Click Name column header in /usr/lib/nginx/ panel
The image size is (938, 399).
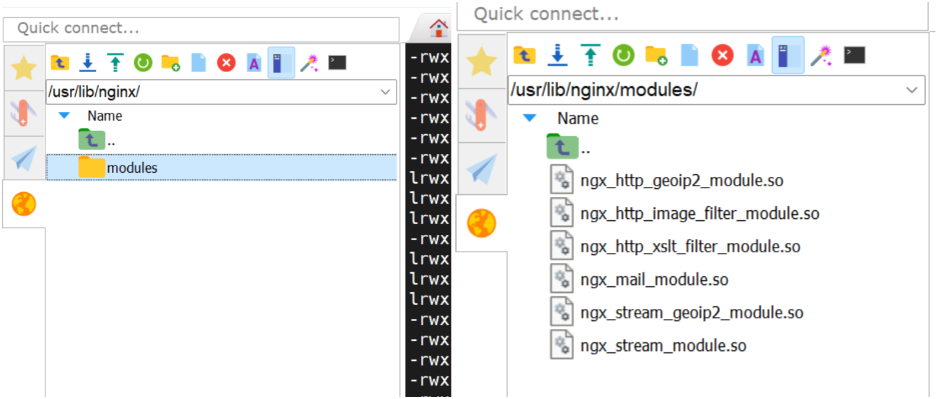pyautogui.click(x=105, y=116)
